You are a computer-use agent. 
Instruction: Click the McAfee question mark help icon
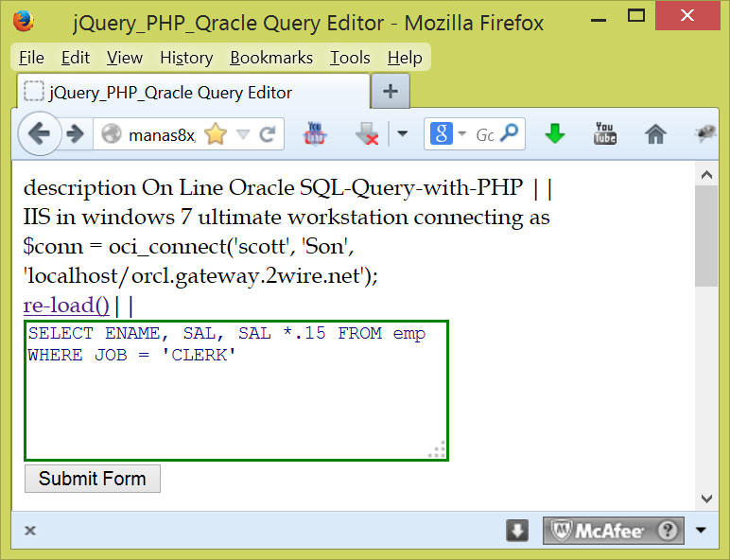(668, 530)
